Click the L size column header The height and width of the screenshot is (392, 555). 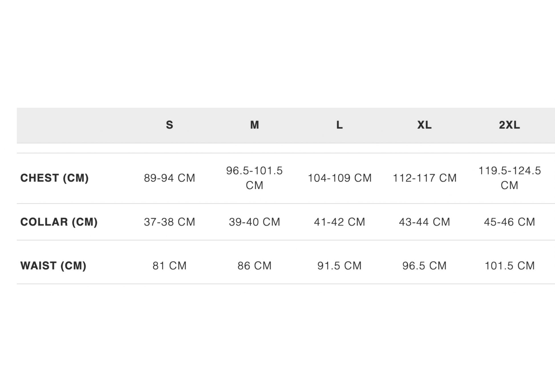[339, 125]
